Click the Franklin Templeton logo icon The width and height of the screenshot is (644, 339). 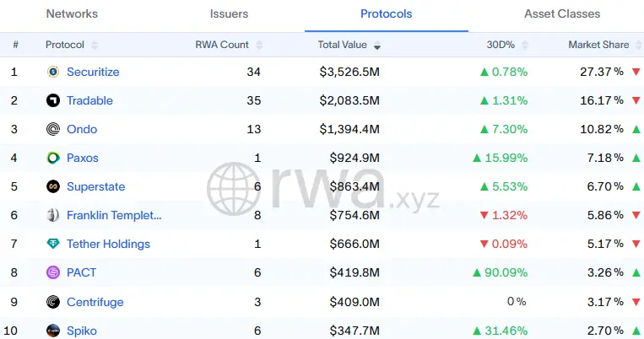(x=53, y=215)
